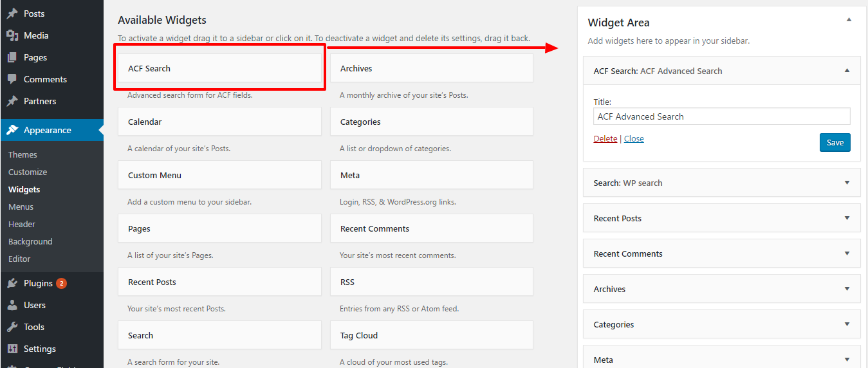This screenshot has height=368, width=868.
Task: Click the Settings sliders icon
Action: click(x=12, y=349)
